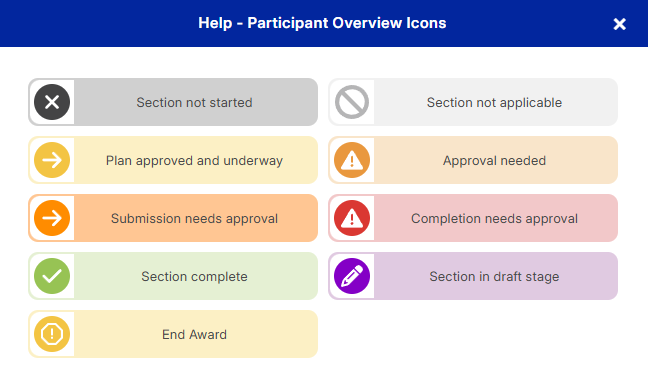648x388 pixels.
Task: Click the dark X 'Section not started' icon
Action: 52,102
